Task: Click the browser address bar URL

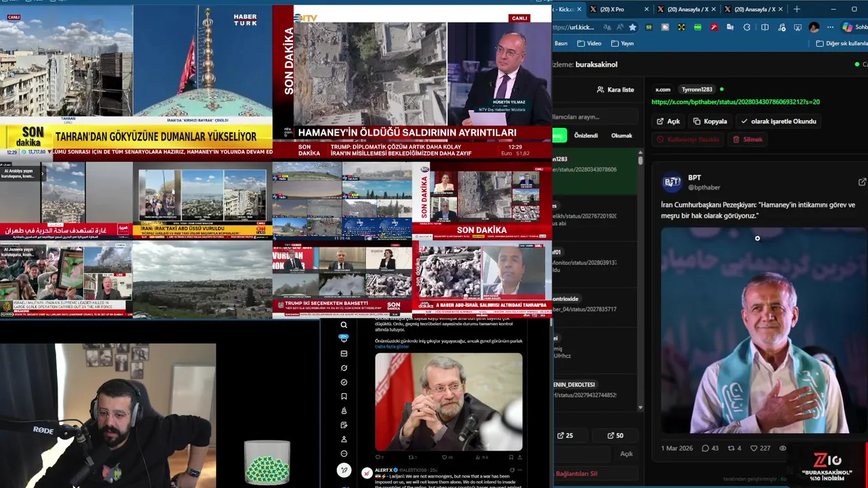Action: tap(573, 27)
